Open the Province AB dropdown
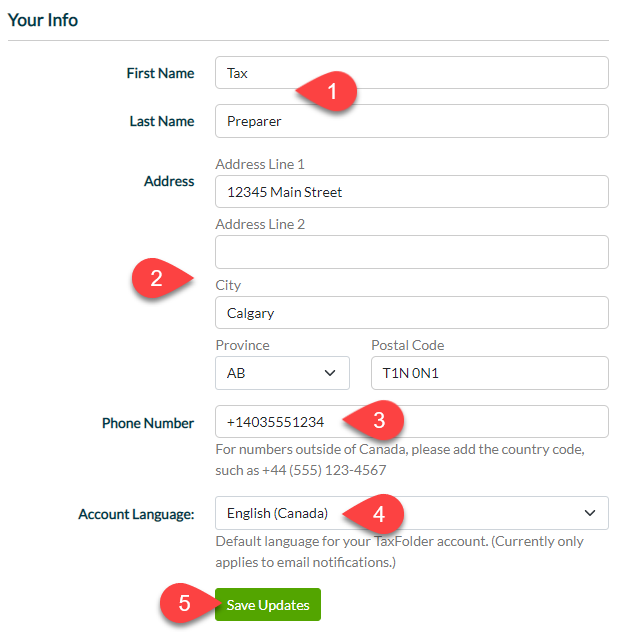Viewport: 619px width, 633px height. tap(282, 373)
